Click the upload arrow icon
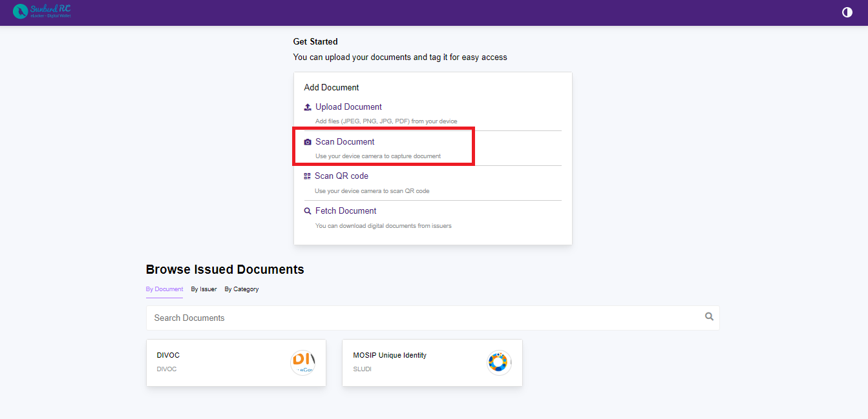 pos(308,107)
